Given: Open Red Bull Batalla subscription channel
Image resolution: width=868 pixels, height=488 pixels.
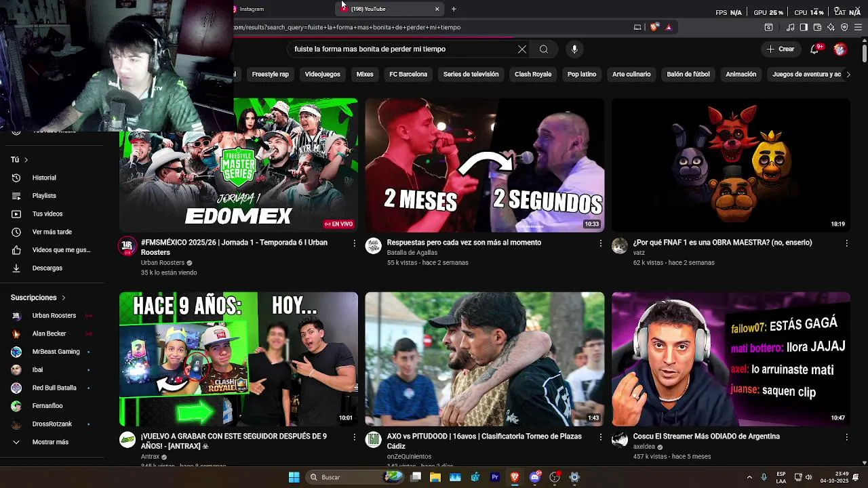Looking at the screenshot, I should pyautogui.click(x=52, y=388).
